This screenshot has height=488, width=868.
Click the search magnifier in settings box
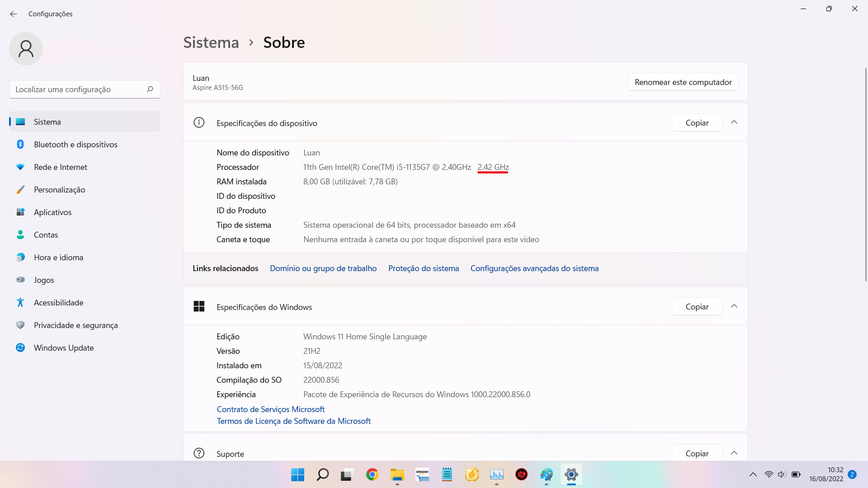click(150, 89)
